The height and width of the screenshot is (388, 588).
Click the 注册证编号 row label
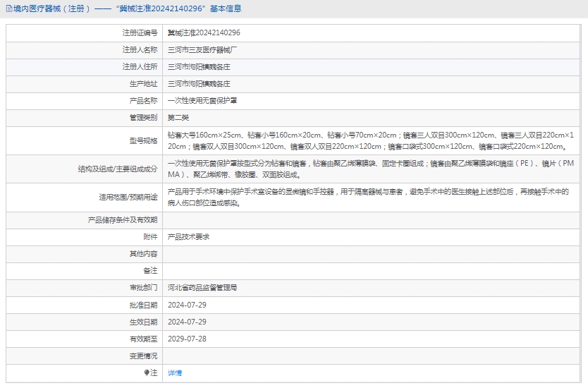click(x=140, y=32)
